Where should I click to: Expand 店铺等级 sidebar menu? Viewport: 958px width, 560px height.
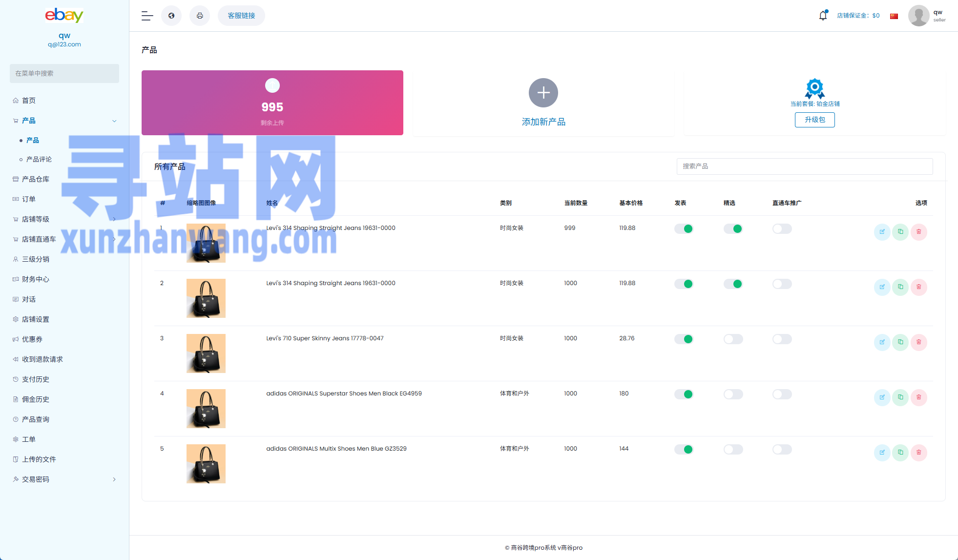[114, 219]
